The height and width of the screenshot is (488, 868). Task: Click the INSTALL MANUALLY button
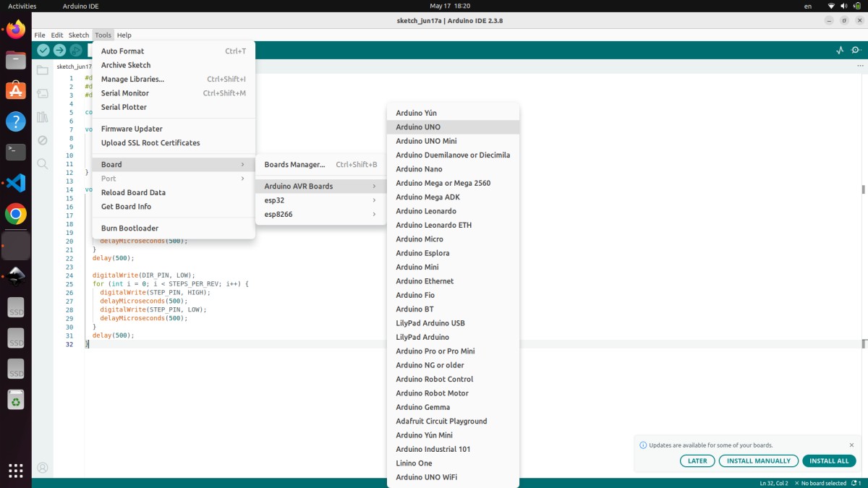click(759, 461)
